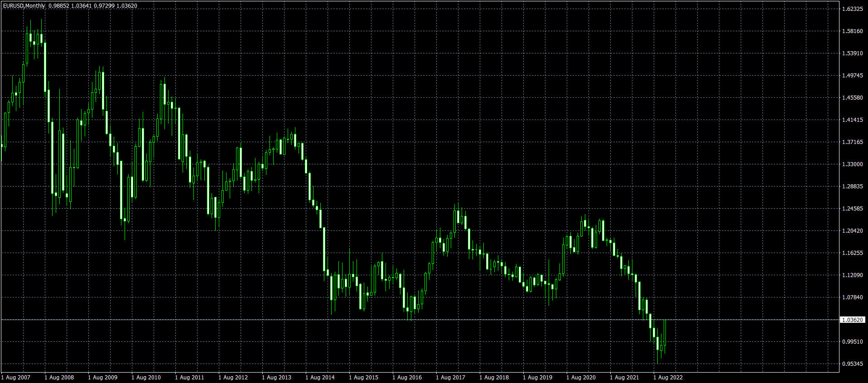Click the 1 Aug 2009 date label
The height and width of the screenshot is (383, 868).
tap(103, 378)
